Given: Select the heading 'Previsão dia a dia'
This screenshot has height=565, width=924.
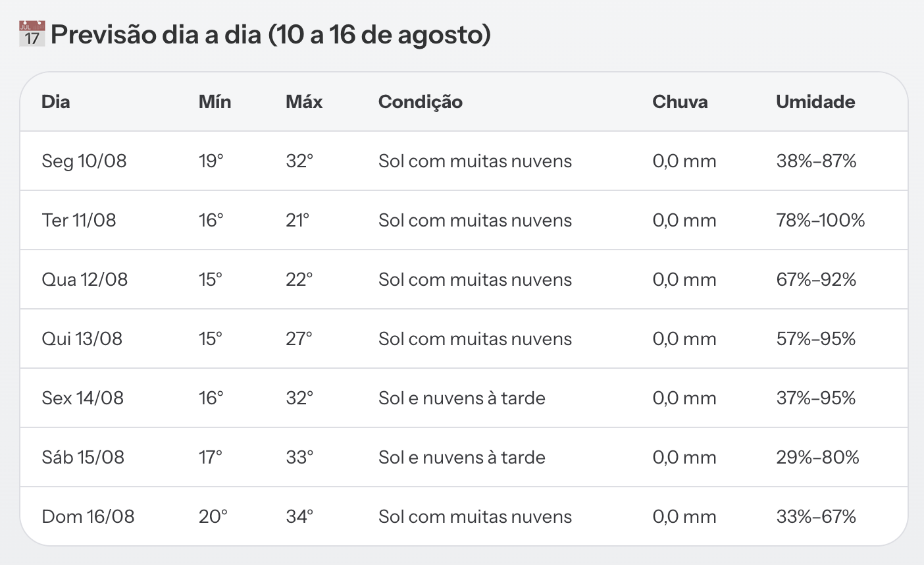Looking at the screenshot, I should coord(157,34).
